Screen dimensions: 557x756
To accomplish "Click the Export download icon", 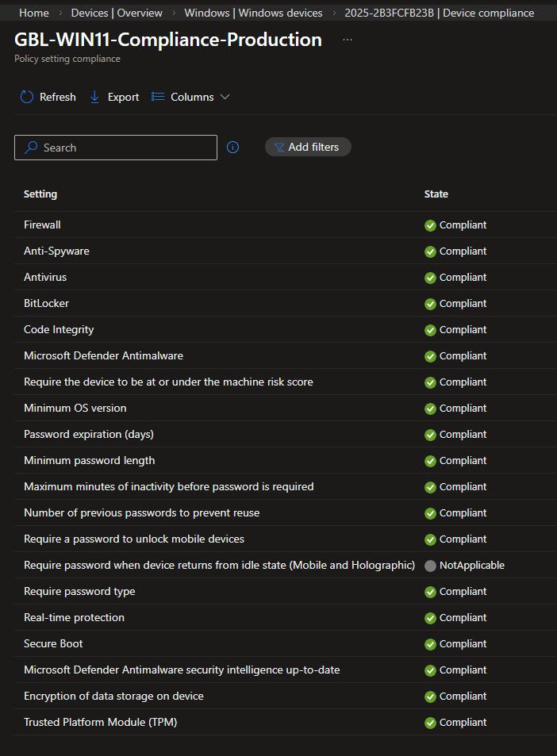I will pos(94,97).
